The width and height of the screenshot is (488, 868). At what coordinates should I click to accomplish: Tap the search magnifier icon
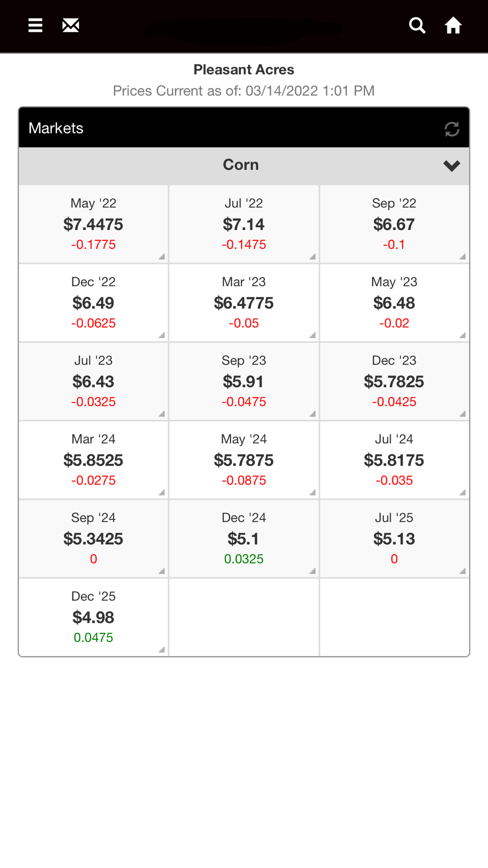tap(417, 25)
